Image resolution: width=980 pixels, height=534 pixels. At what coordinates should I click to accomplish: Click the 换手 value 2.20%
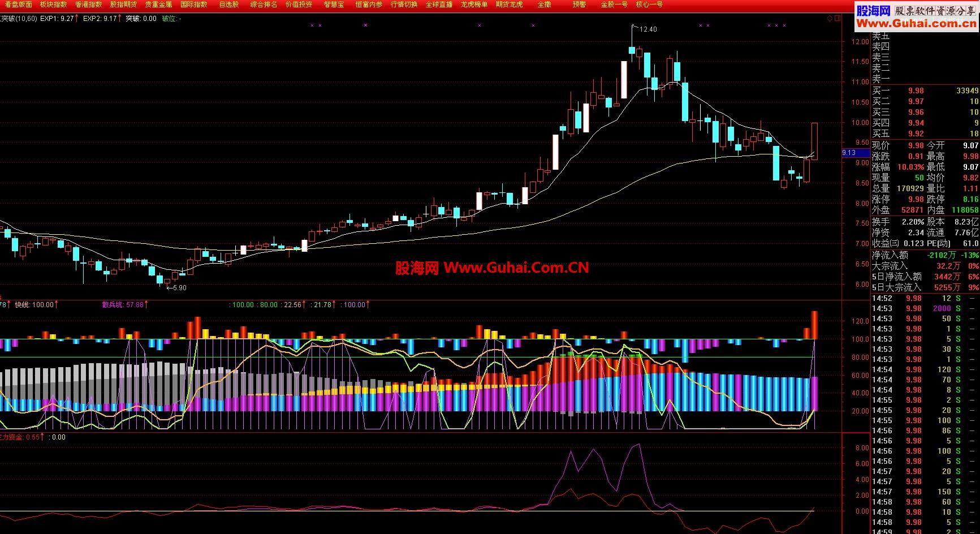(913, 222)
